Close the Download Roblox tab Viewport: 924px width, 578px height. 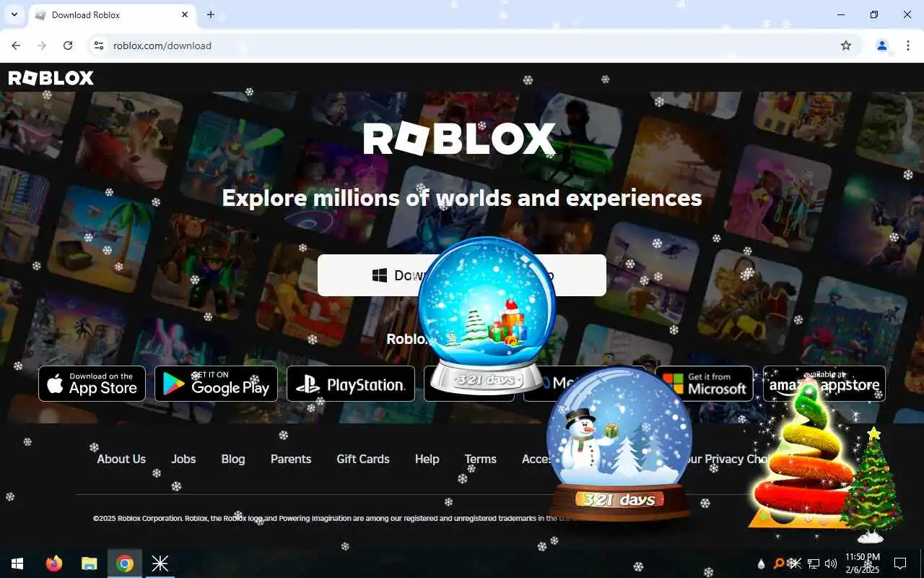[x=185, y=14]
